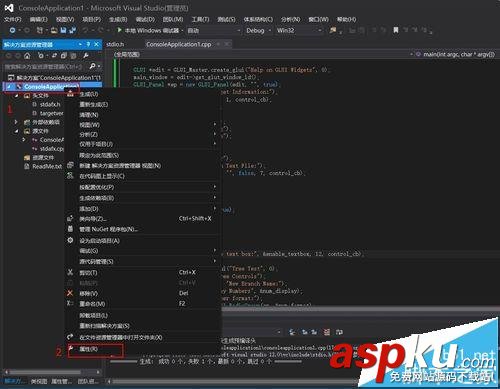500x389 pixels.
Task: Open the main(int argc, char* argv[]) member dropdown
Action: pyautogui.click(x=455, y=54)
